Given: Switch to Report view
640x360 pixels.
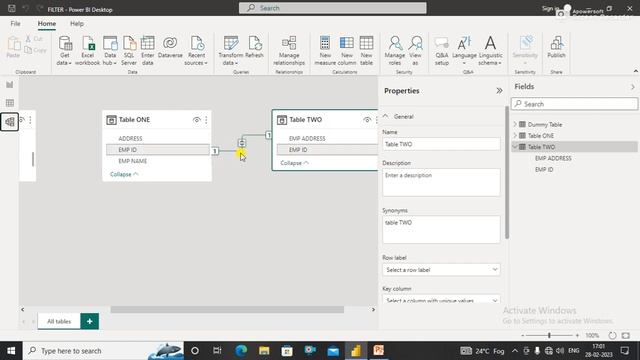Looking at the screenshot, I should click(9, 85).
